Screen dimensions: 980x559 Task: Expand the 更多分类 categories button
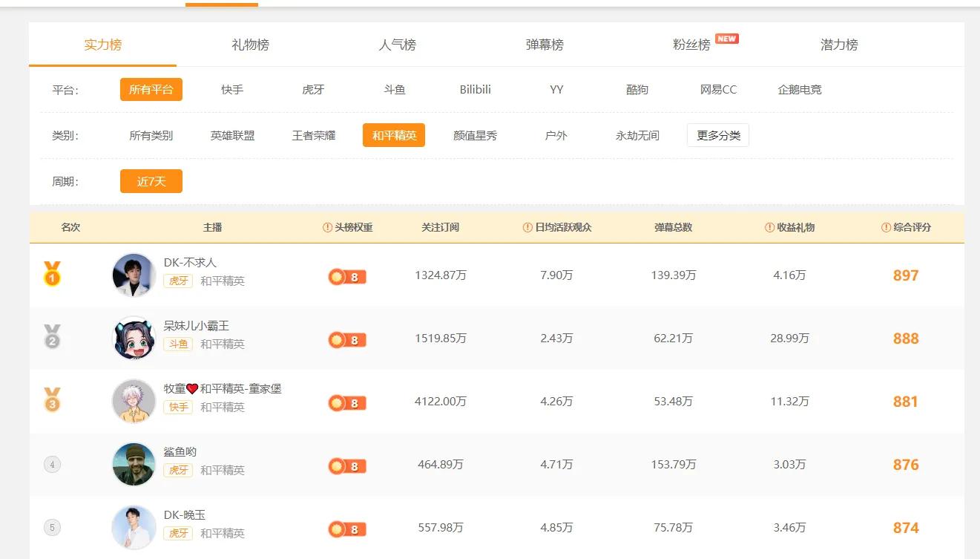coord(717,136)
